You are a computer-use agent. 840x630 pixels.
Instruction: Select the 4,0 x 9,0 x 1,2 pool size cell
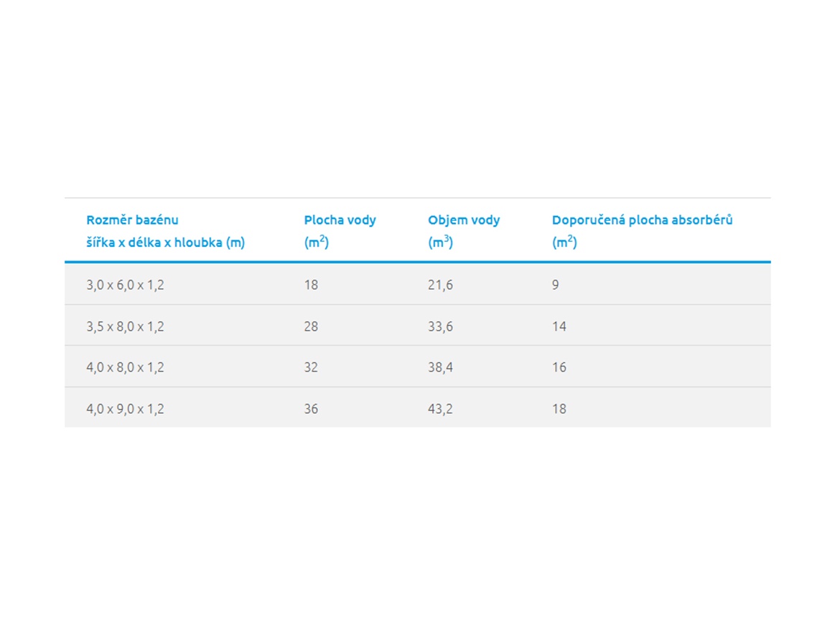click(x=125, y=409)
